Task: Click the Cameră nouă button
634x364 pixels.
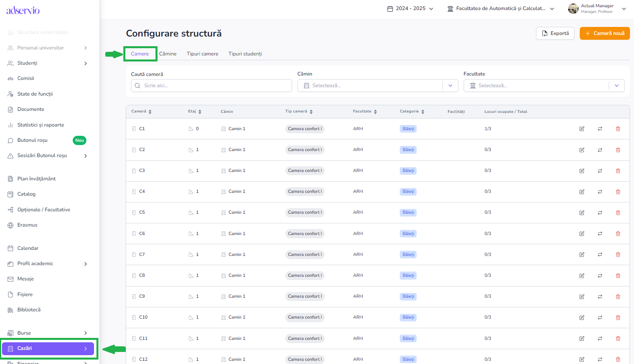Action: pos(604,33)
